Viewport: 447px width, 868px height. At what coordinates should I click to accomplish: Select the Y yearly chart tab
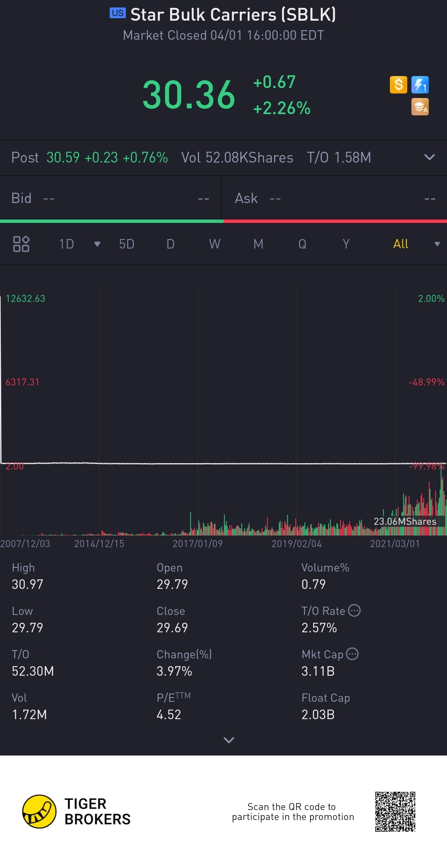(346, 244)
